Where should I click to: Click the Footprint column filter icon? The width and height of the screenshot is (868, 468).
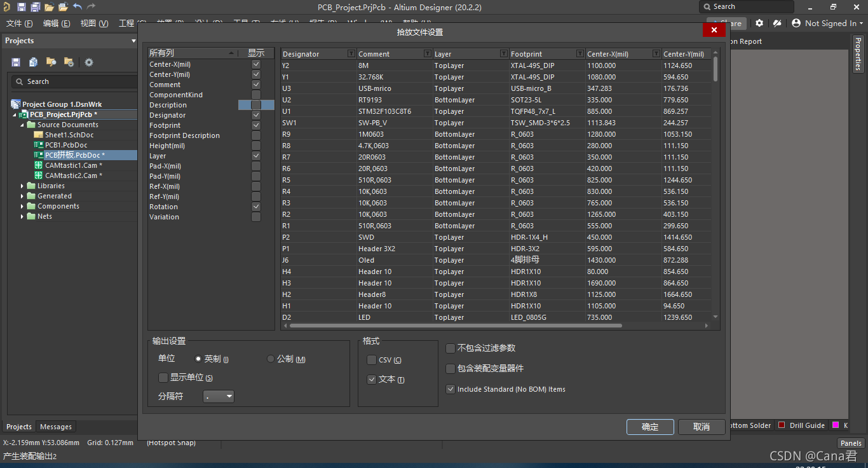coord(580,54)
